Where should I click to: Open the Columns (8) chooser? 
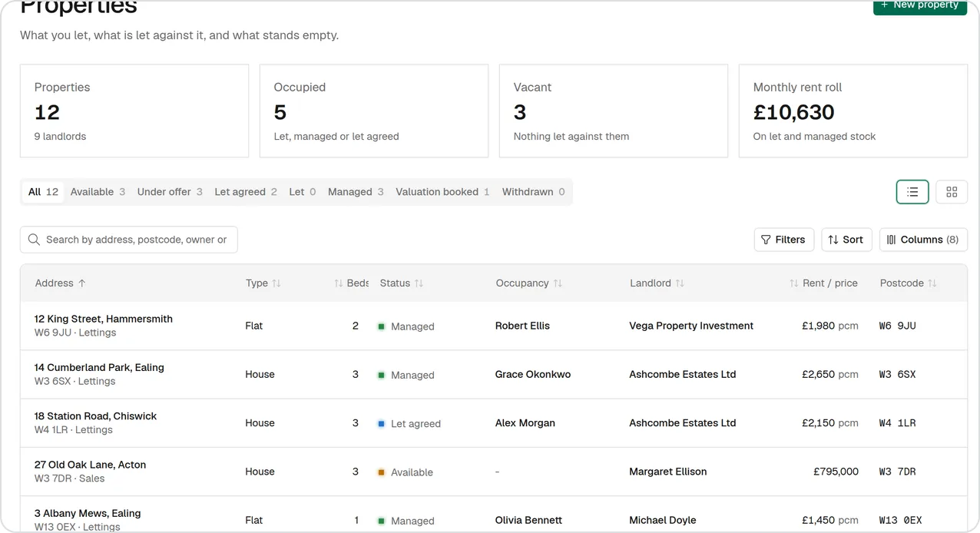923,240
